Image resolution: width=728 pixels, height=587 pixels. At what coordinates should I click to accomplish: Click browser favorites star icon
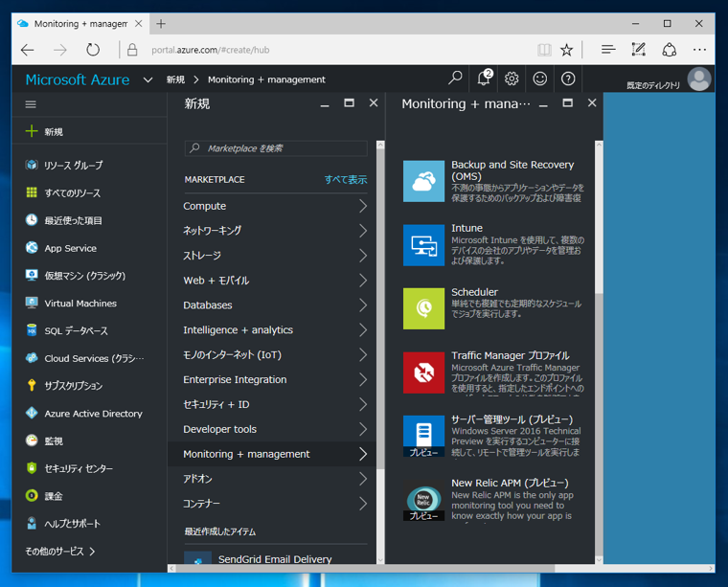[566, 50]
